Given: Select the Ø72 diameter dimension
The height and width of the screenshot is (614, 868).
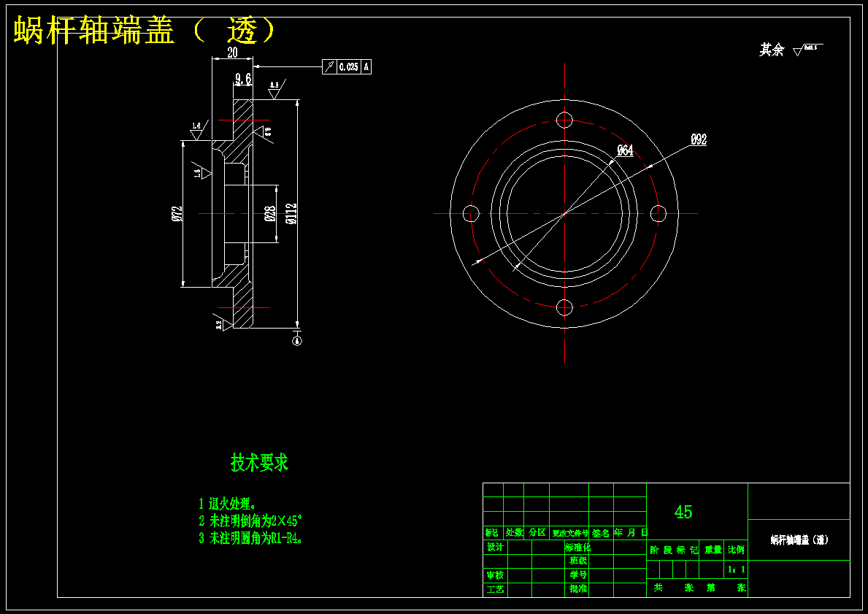Looking at the screenshot, I should tap(177, 214).
